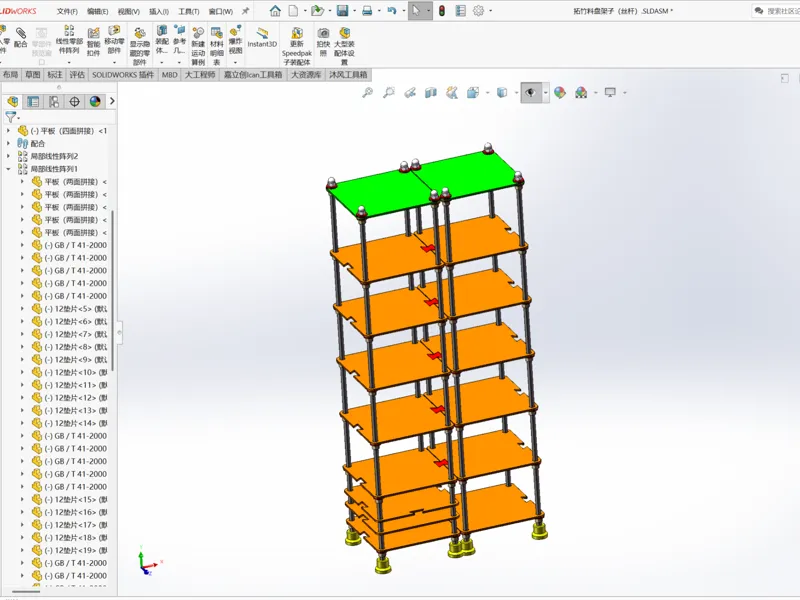Click Update Speedpak subassemblies button
800x600 pixels.
(x=296, y=46)
